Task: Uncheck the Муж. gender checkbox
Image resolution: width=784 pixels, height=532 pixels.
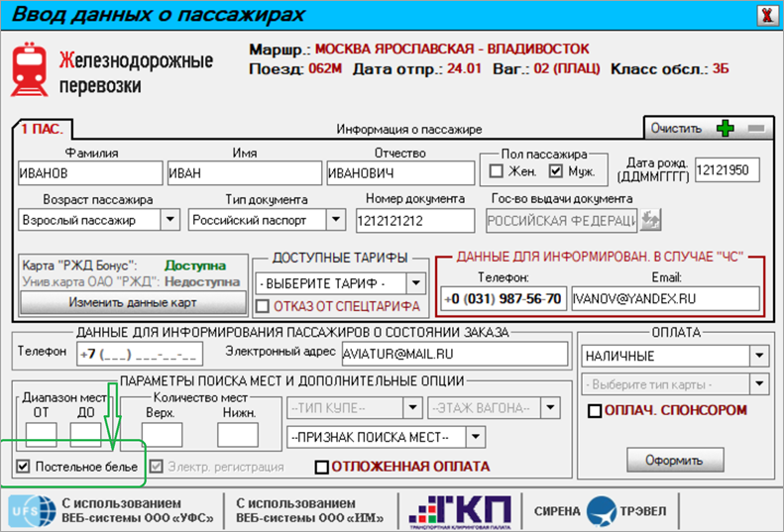Action: (555, 171)
